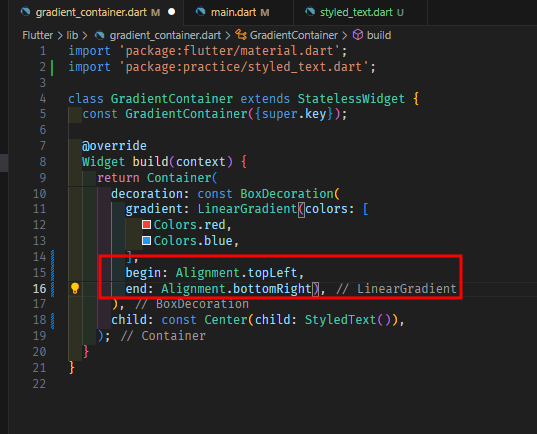Click 'StyledText()' on line 18

point(348,320)
